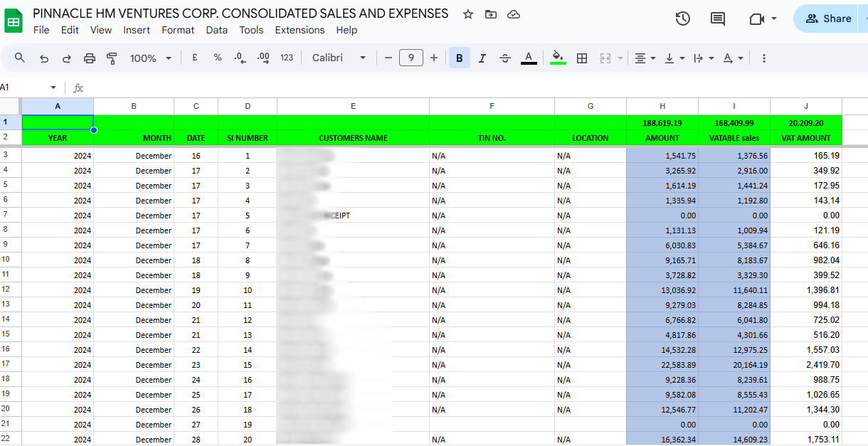Screen dimensions: 868x446
Task: Open the Help menu
Action: click(346, 30)
